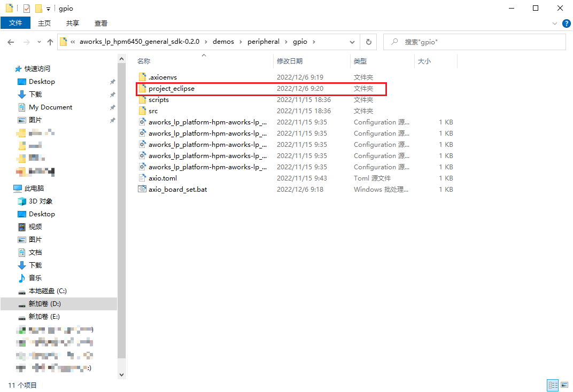Switch to large icons view in status bar
This screenshot has width=573, height=392.
tap(564, 385)
